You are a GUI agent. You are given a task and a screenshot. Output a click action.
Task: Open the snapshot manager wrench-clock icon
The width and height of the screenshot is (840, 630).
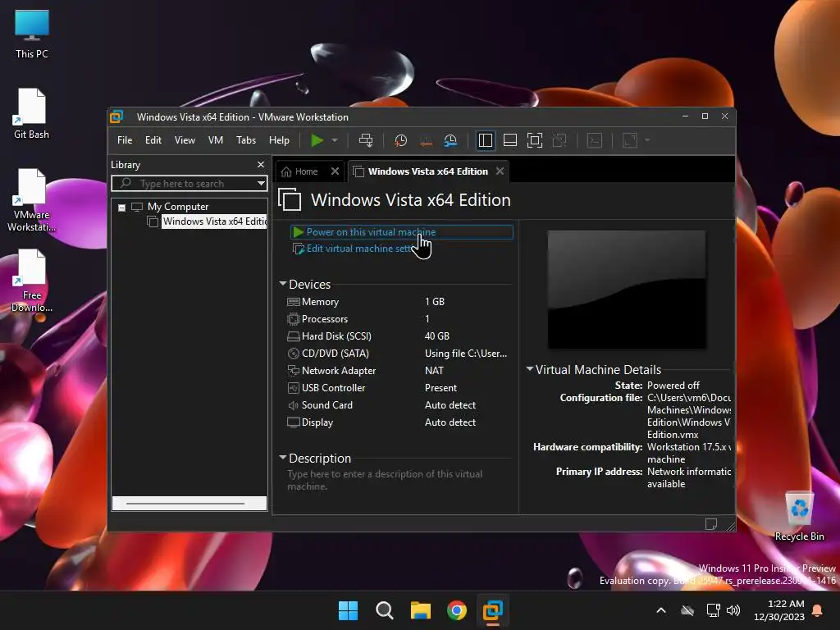click(450, 140)
